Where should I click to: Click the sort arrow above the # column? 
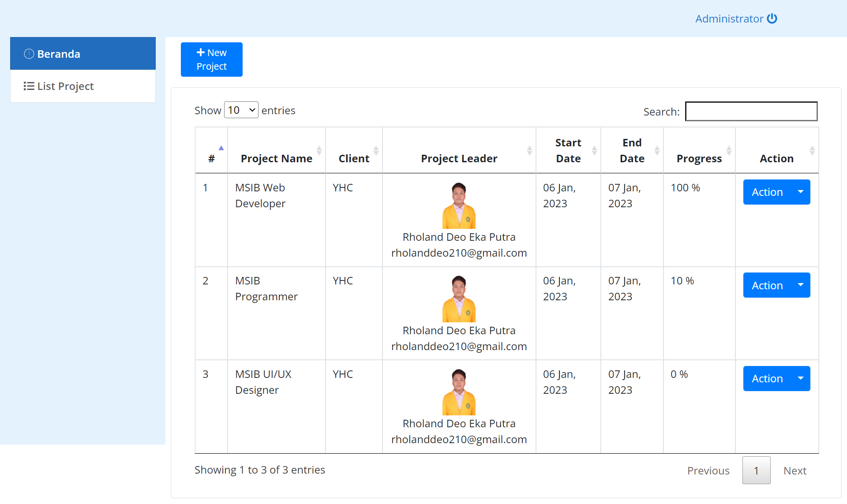click(221, 148)
